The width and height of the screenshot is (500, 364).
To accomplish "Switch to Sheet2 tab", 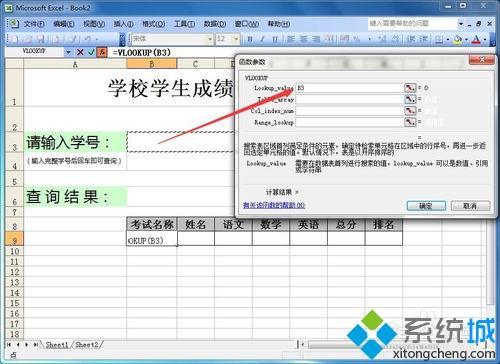I will [x=87, y=345].
